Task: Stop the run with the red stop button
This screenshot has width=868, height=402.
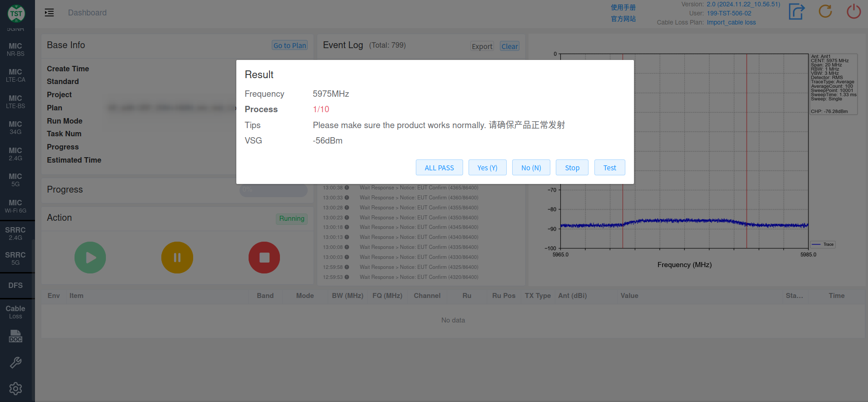Action: [264, 258]
